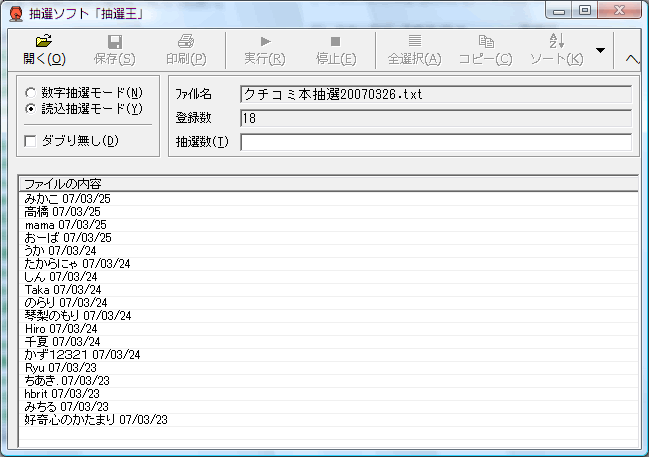Click the 全選択 (Select All) toolbar icon
This screenshot has width=649, height=457.
click(414, 42)
